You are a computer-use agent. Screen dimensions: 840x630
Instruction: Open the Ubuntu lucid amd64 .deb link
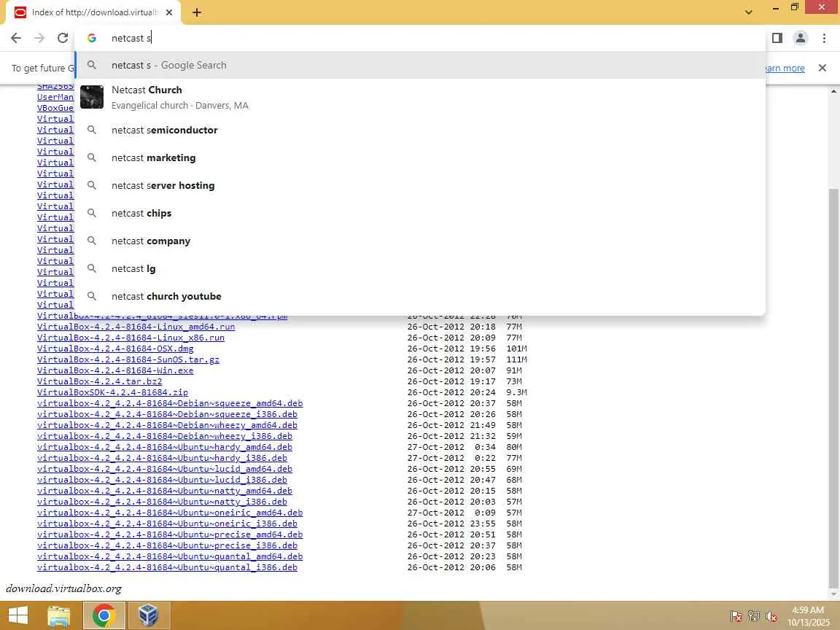(x=165, y=469)
